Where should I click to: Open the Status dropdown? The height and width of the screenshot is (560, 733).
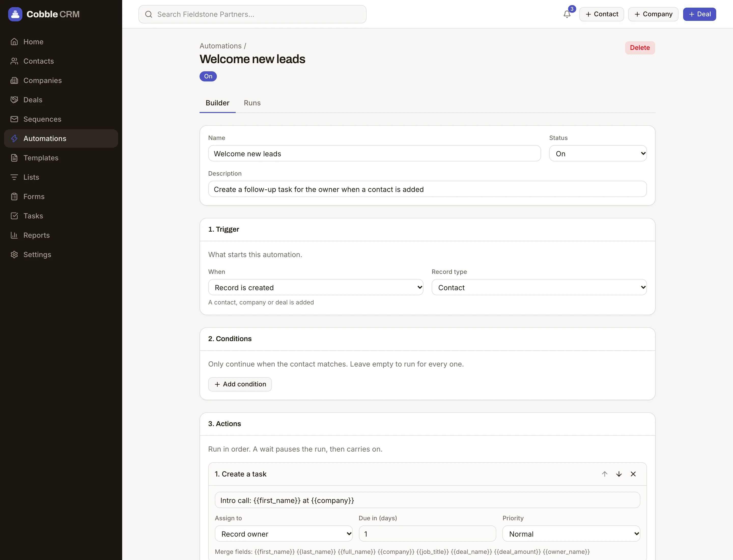[598, 153]
